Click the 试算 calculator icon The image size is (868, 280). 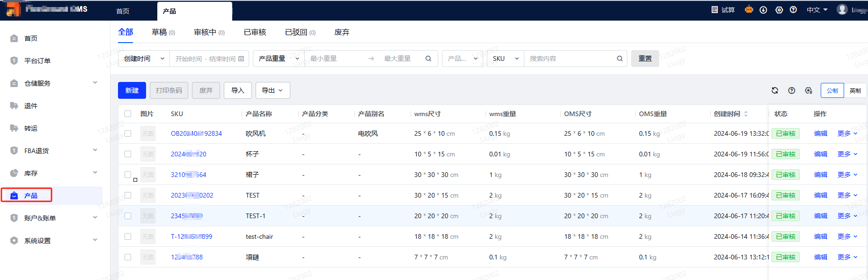point(715,10)
